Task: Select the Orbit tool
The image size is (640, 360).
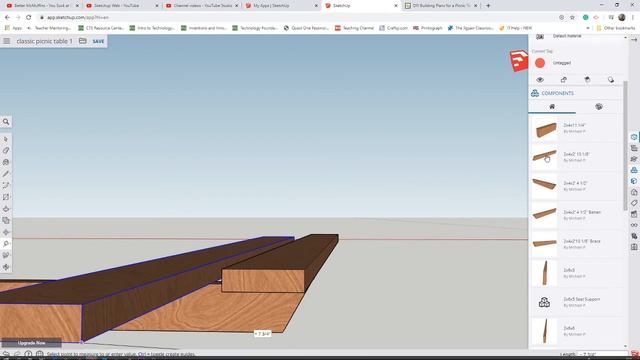Action: pos(6,267)
